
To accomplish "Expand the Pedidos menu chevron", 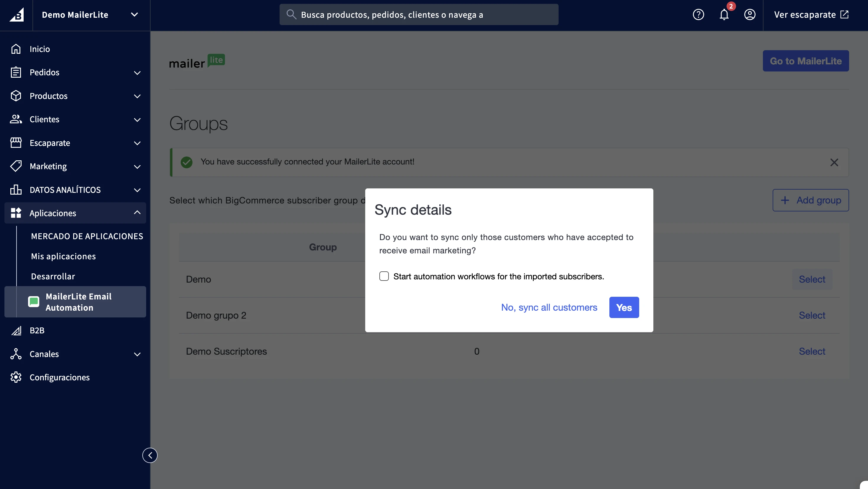I will [137, 72].
